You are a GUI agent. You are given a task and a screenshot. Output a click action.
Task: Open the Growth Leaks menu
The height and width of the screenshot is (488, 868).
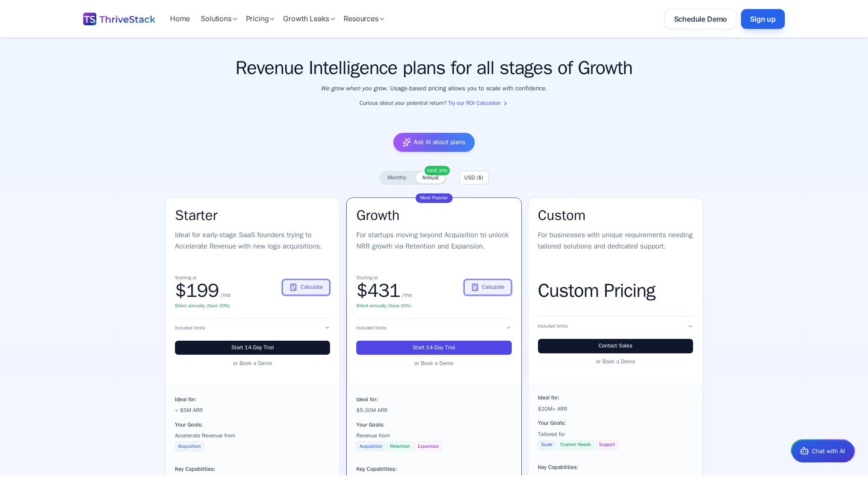coord(308,19)
